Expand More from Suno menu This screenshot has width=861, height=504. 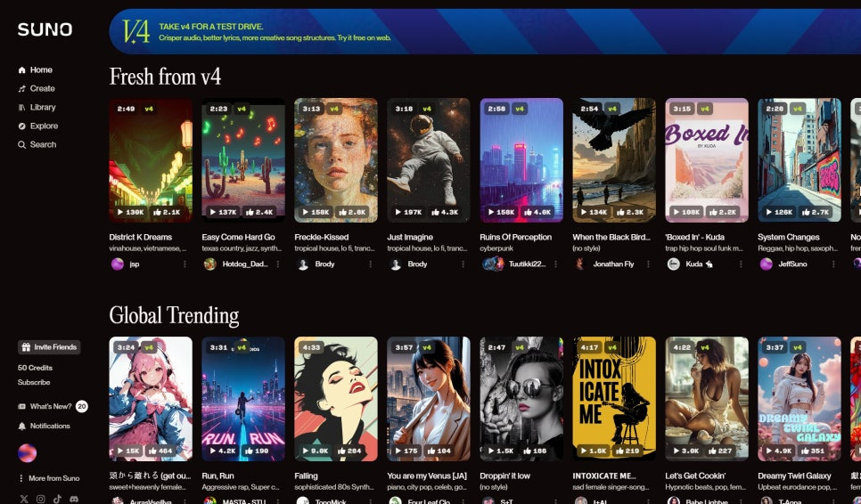(49, 478)
